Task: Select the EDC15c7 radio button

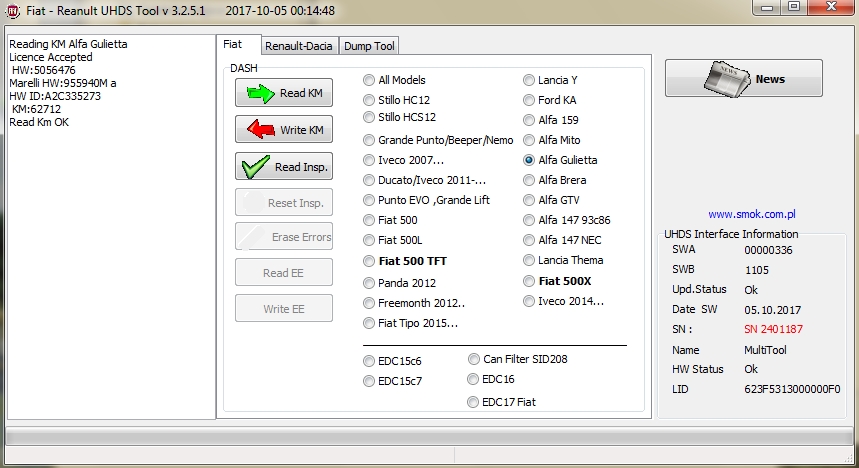Action: coord(369,381)
